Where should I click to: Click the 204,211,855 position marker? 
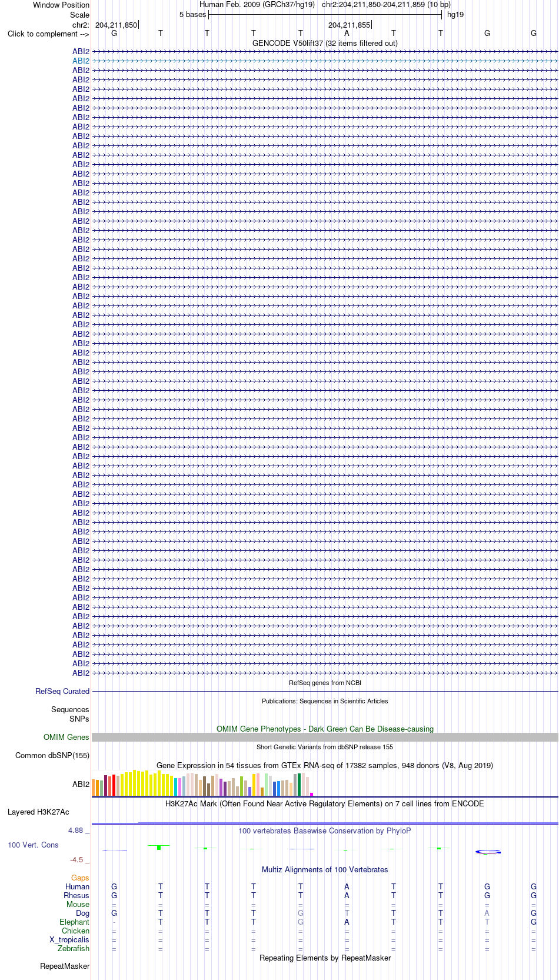pyautogui.click(x=350, y=25)
